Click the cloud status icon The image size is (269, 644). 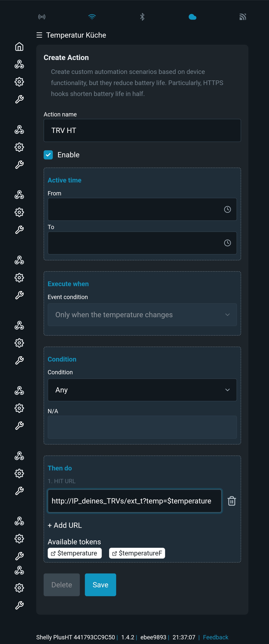point(192,17)
